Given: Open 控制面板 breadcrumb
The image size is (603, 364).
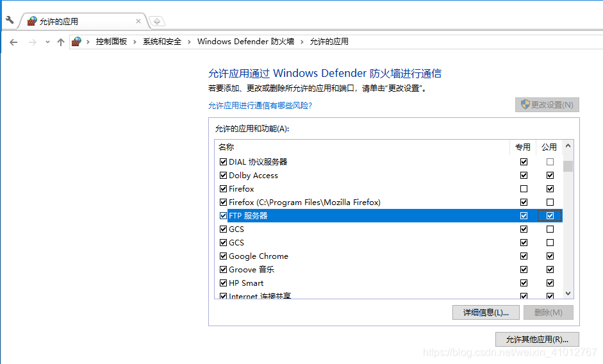Looking at the screenshot, I should (111, 42).
